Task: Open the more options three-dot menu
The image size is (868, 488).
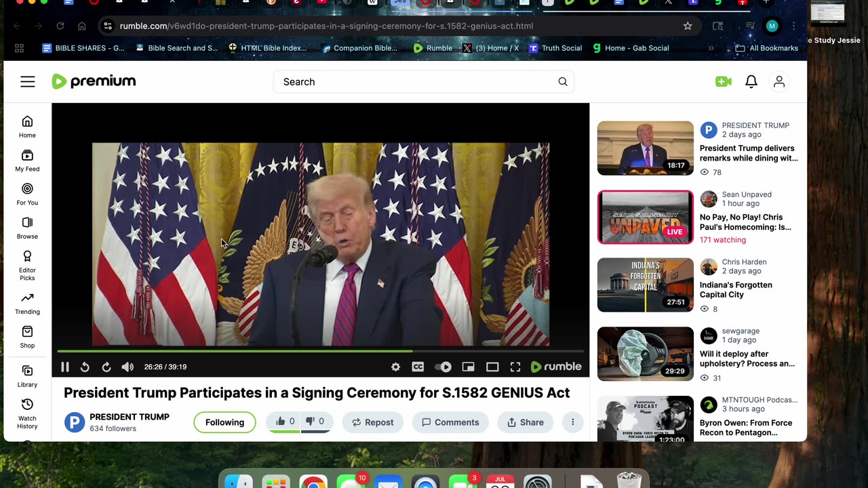Action: point(572,422)
